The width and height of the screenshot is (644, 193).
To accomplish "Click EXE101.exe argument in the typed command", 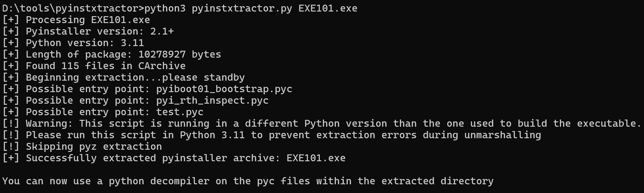I will click(328, 8).
